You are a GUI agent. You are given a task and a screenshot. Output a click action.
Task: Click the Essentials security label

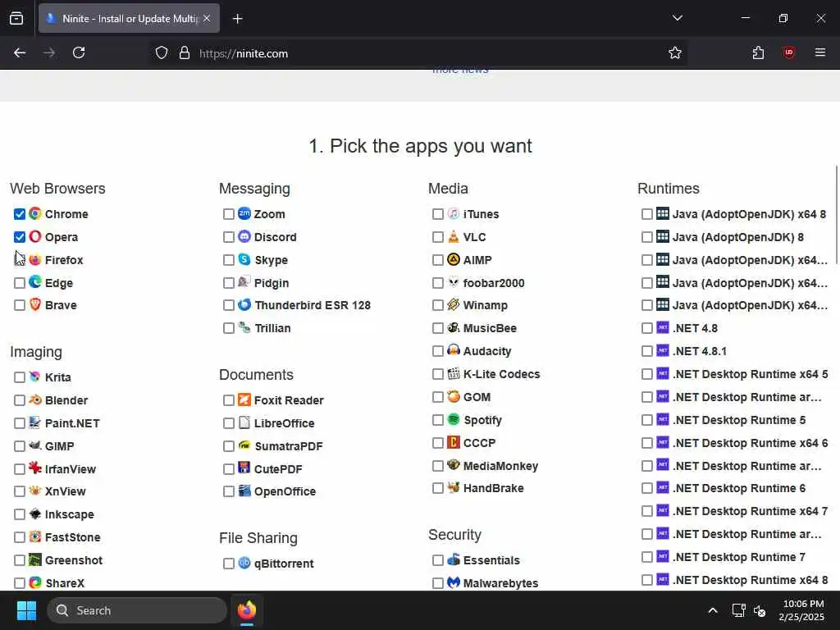(x=491, y=560)
